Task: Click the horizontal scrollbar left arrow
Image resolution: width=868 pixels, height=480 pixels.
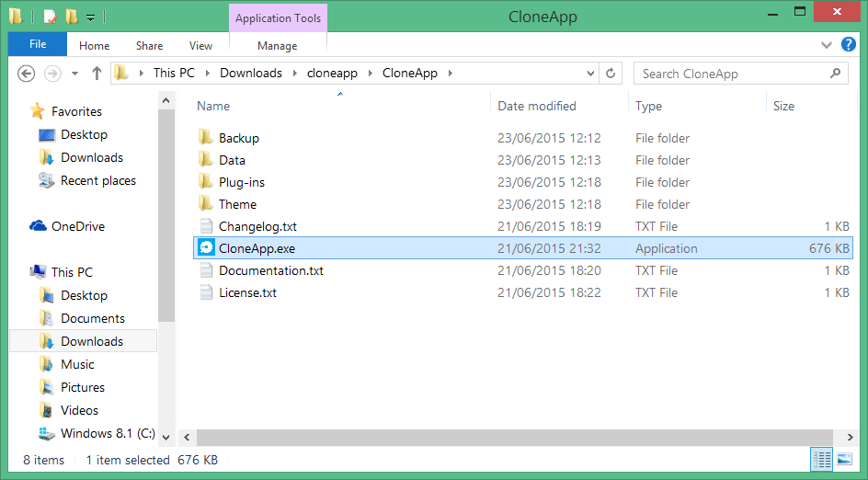Action: [187, 438]
